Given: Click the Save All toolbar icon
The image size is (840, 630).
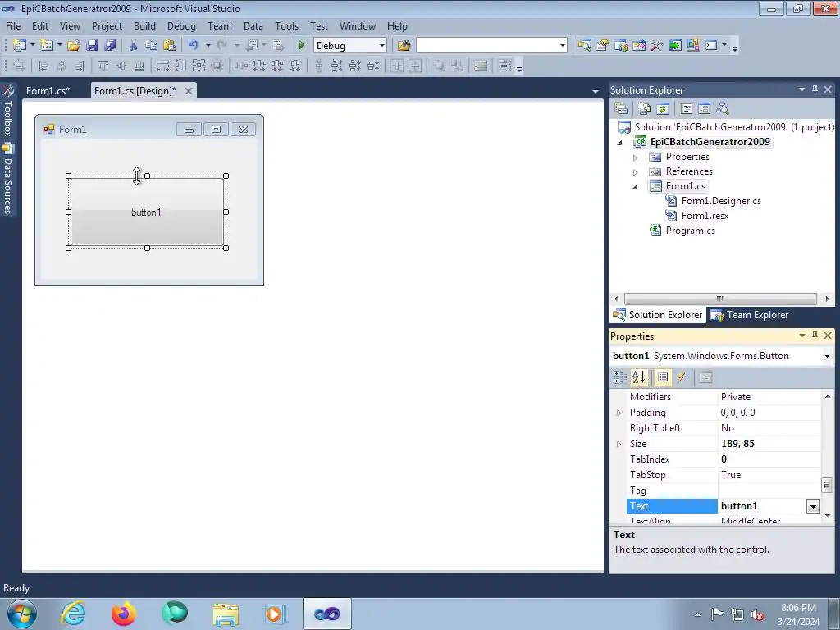Looking at the screenshot, I should pos(110,46).
